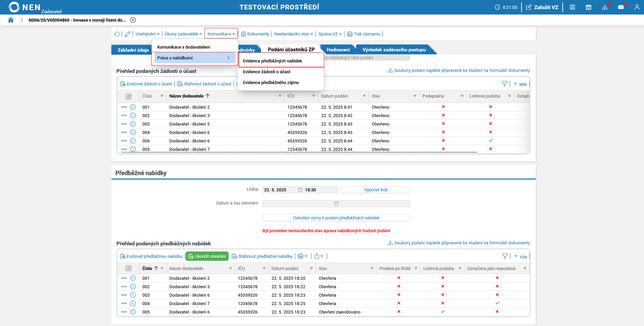This screenshot has height=326, width=644.
Task: Open the calendar icon in header
Action: click(588, 7)
